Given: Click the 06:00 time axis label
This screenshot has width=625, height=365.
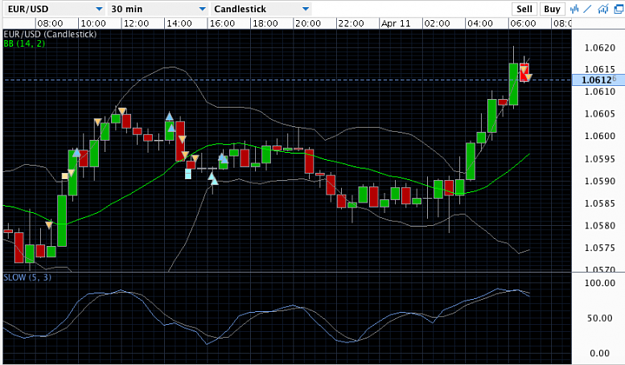Looking at the screenshot, I should click(523, 24).
